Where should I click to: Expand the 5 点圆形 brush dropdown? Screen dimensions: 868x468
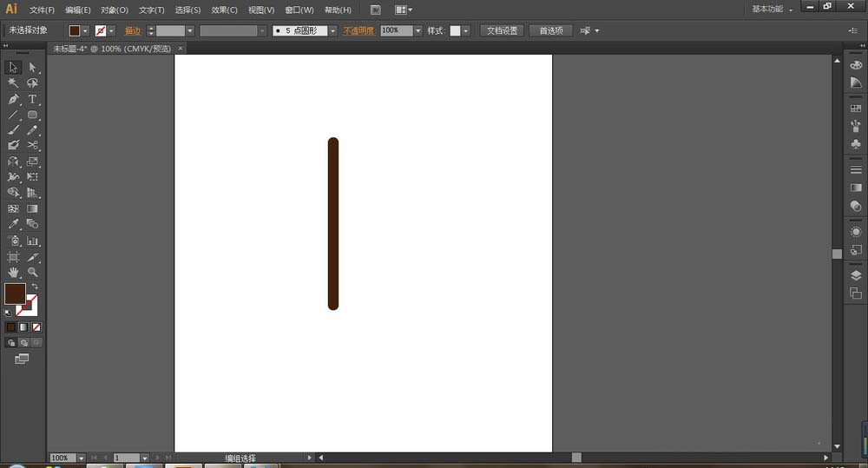(332, 30)
